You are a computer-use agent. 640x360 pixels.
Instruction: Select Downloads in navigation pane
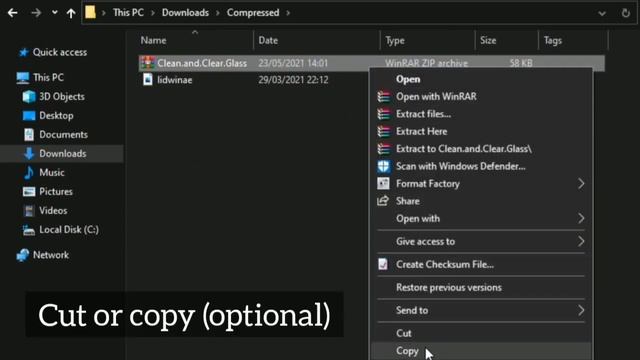[62, 153]
